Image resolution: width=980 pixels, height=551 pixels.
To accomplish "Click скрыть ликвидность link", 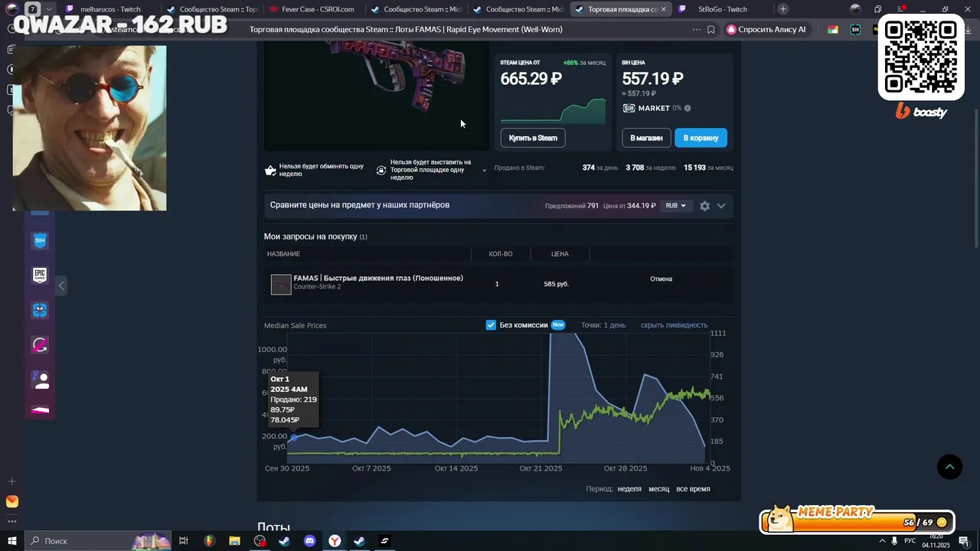I will [674, 325].
